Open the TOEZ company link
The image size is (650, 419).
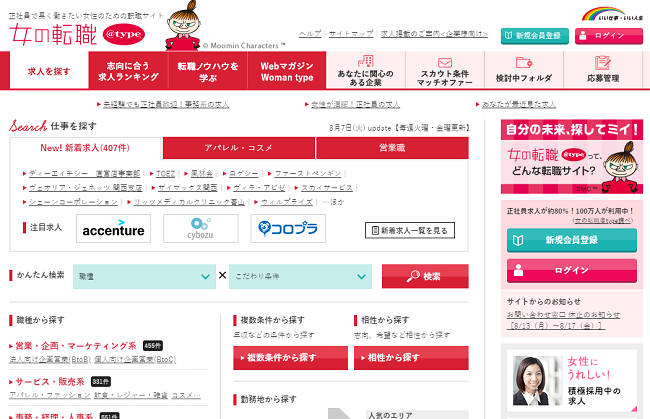pyautogui.click(x=165, y=174)
